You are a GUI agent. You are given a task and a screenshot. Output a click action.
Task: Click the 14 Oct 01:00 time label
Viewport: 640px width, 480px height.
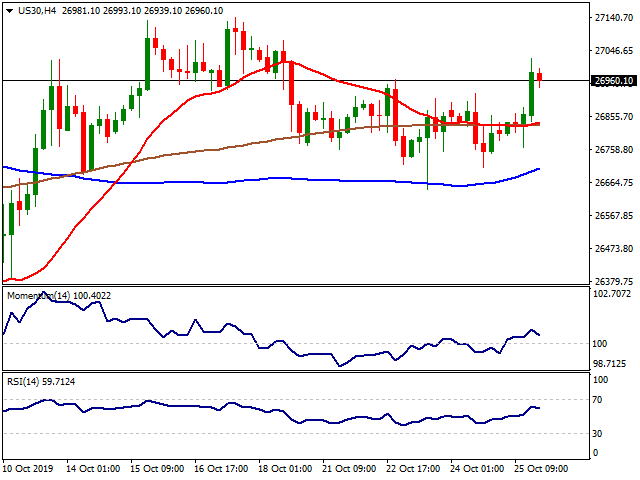pos(93,468)
